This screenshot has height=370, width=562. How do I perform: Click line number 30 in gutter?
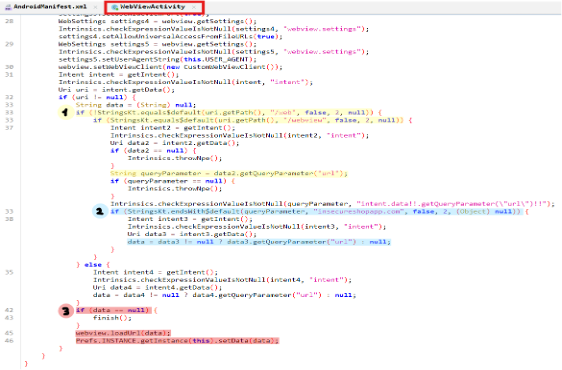click(9, 67)
